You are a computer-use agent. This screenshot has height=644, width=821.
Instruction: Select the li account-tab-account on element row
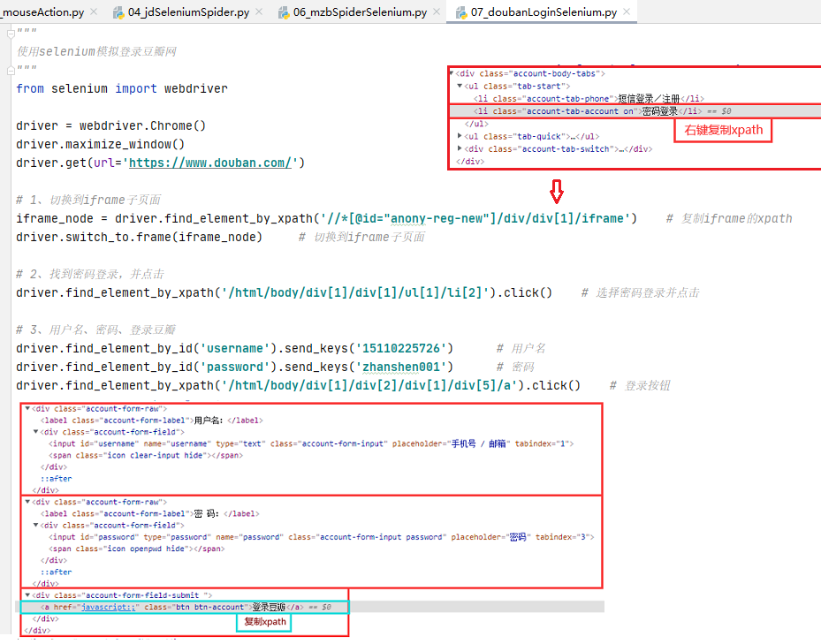pos(635,111)
